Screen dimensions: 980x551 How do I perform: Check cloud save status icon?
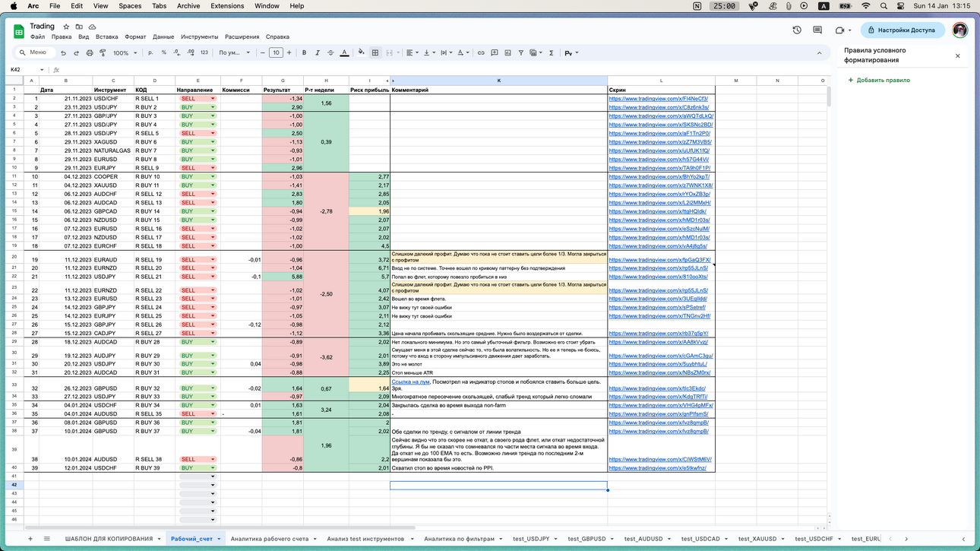pyautogui.click(x=92, y=27)
